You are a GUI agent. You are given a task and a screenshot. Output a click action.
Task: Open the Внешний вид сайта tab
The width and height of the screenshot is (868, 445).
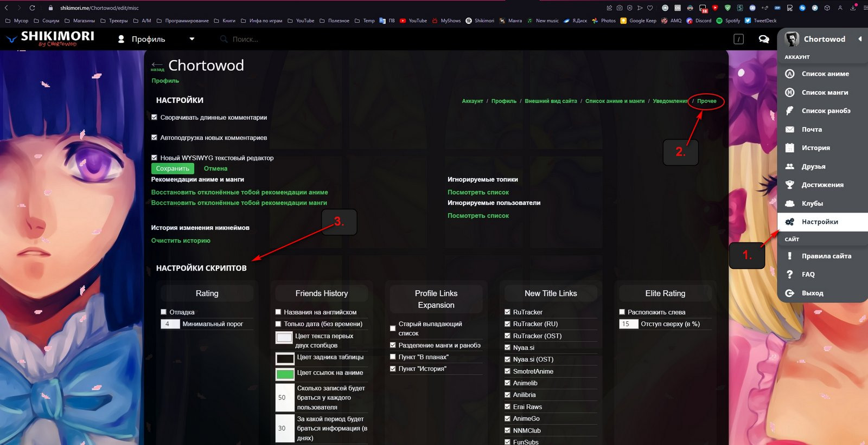point(551,101)
